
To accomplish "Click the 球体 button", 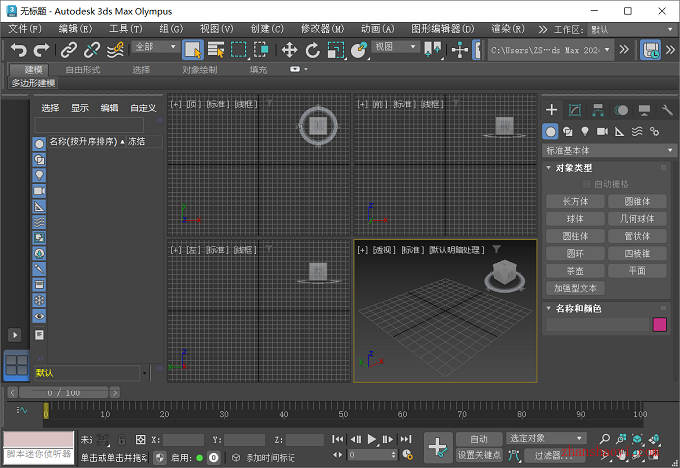I will click(575, 219).
